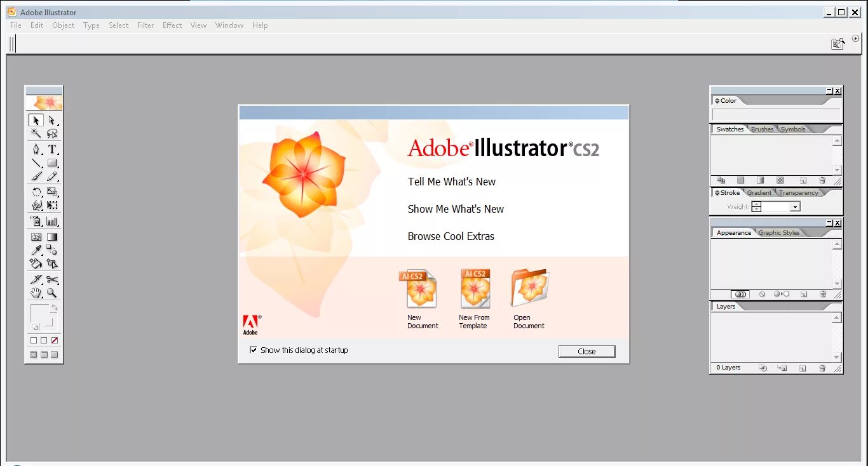Select the Rectangle tool
Viewport: 868px width, 466px height.
[52, 163]
